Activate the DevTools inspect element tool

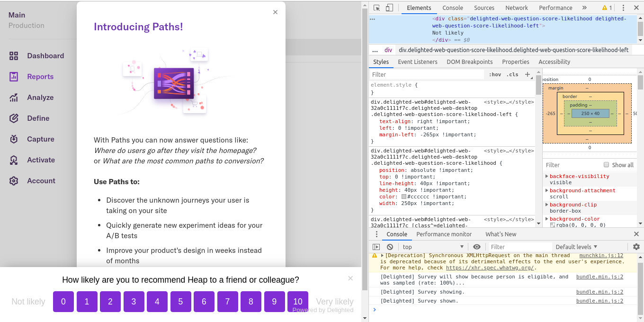[376, 8]
